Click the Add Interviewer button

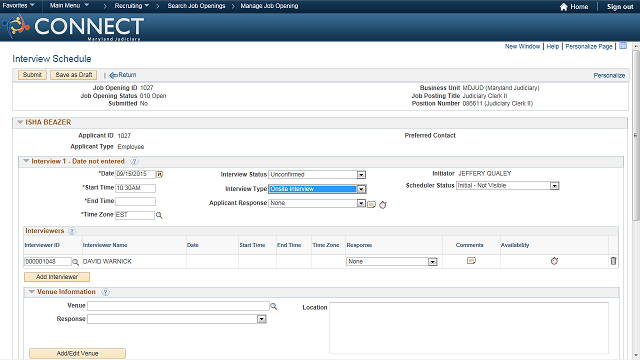pos(57,277)
